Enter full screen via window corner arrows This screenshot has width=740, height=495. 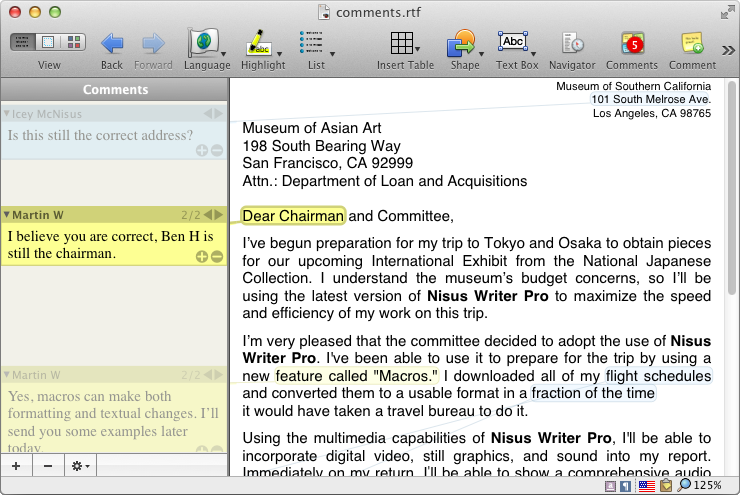click(x=727, y=12)
